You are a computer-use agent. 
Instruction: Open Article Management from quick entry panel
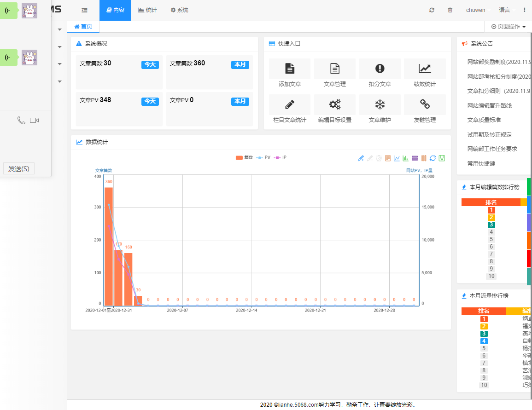pyautogui.click(x=334, y=69)
